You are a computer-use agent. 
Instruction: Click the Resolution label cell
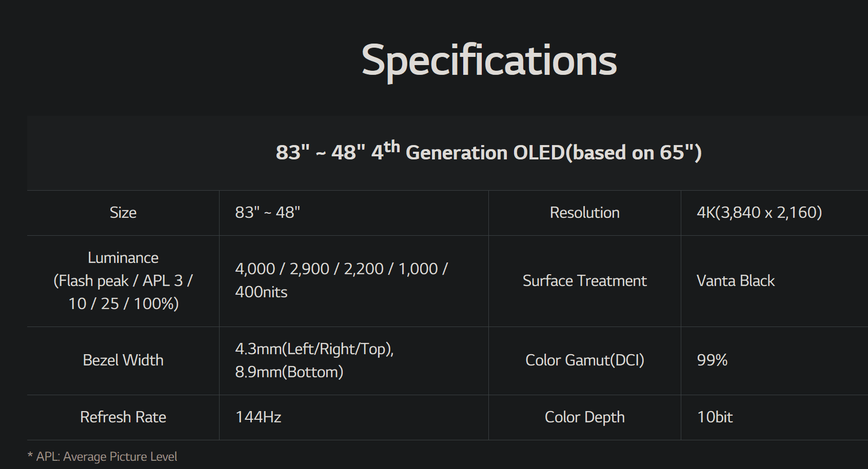click(585, 213)
